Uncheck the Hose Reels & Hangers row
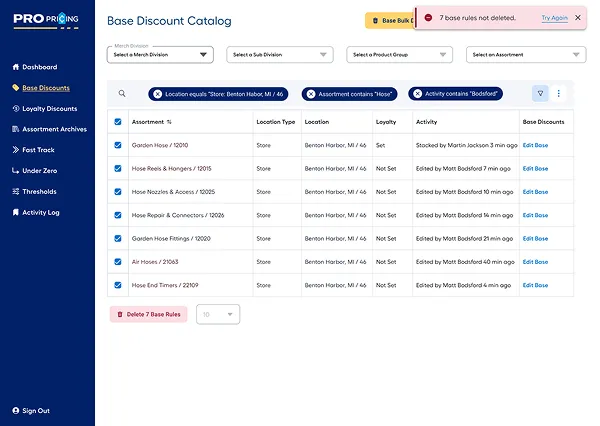Screen dimensions: 600x426 click(118, 168)
